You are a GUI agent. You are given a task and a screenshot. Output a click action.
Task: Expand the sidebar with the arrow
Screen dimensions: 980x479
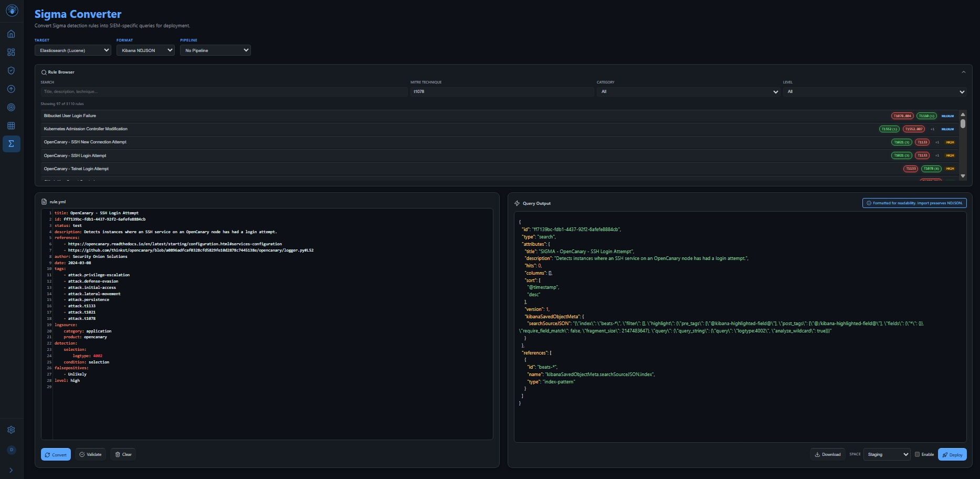pos(11,471)
